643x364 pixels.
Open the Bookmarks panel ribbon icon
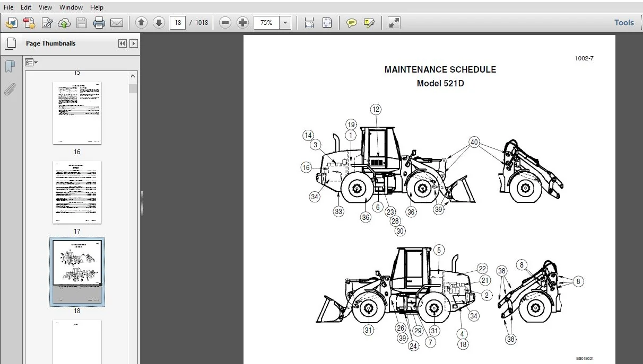10,66
